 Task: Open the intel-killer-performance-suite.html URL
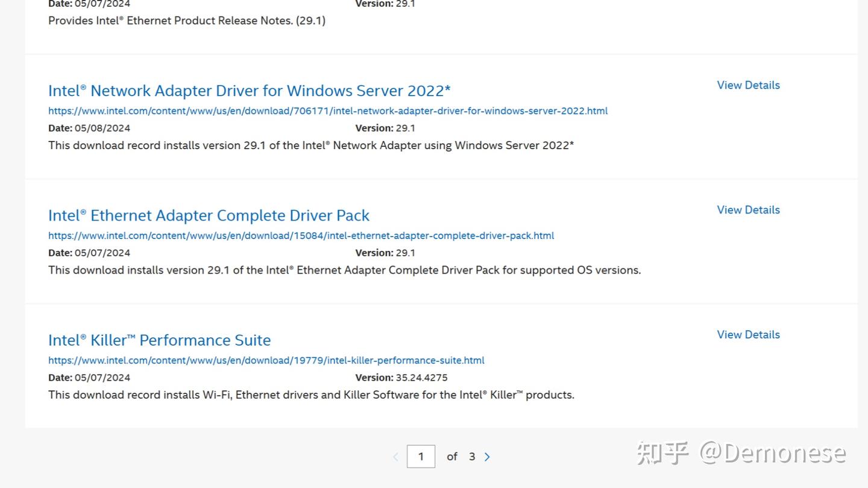266,361
